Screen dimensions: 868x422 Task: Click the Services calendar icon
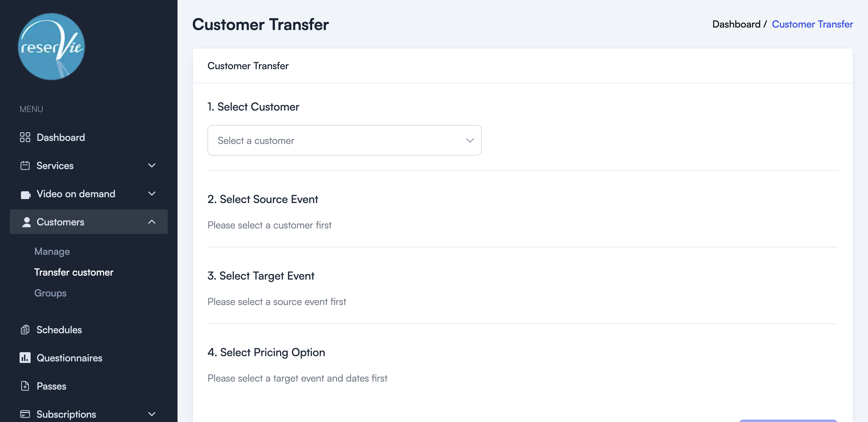(x=25, y=165)
